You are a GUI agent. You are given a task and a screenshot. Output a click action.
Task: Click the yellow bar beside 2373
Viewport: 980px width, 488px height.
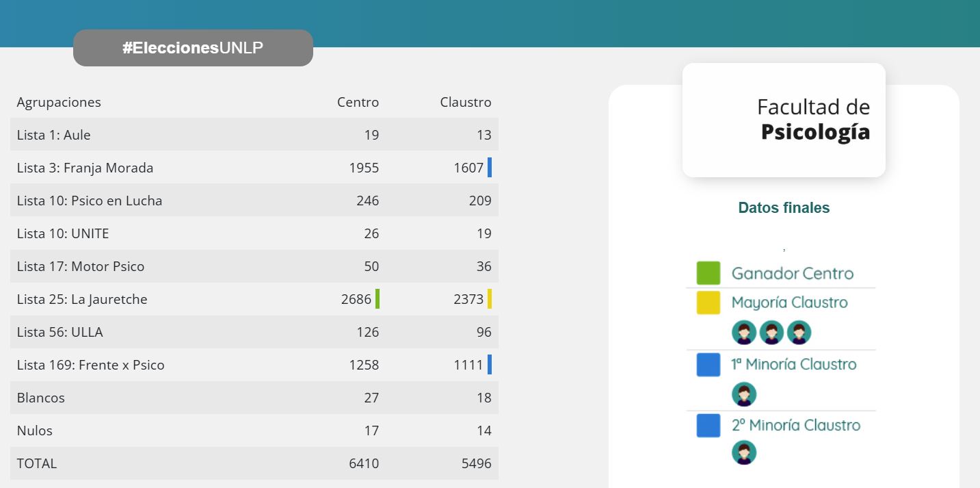490,299
